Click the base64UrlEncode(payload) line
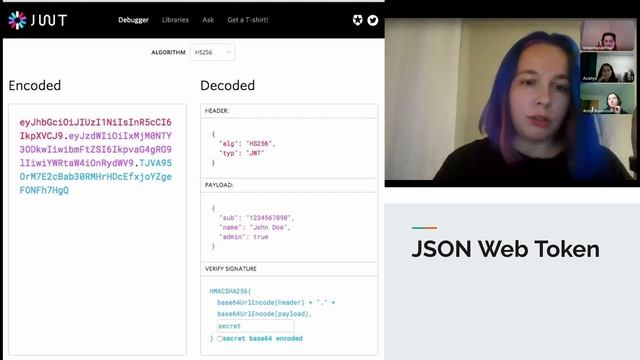 (264, 314)
